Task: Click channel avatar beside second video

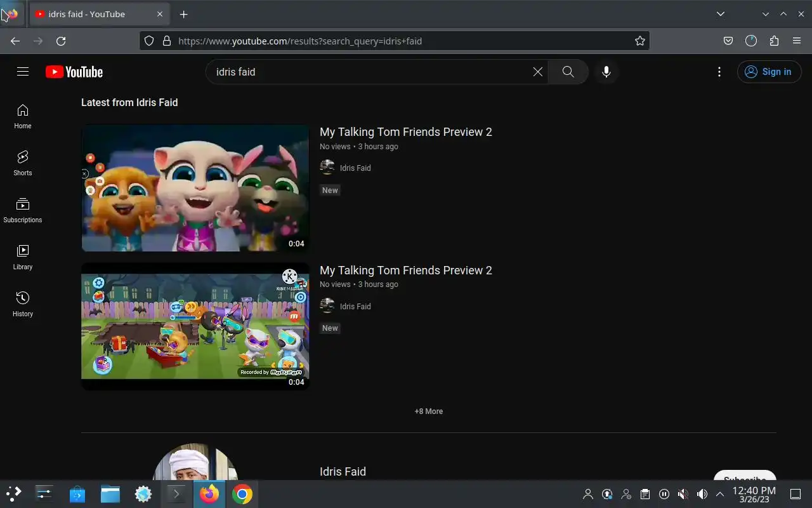Action: tap(327, 306)
